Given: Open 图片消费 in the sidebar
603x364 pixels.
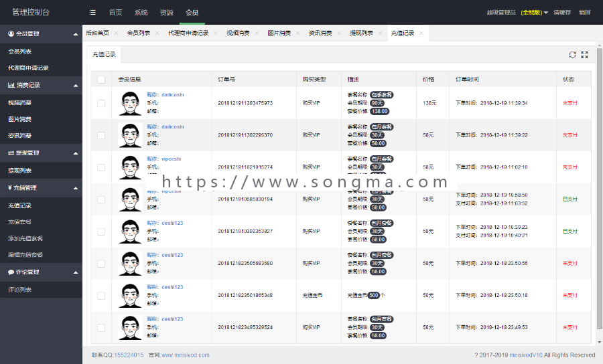Looking at the screenshot, I should coord(19,119).
